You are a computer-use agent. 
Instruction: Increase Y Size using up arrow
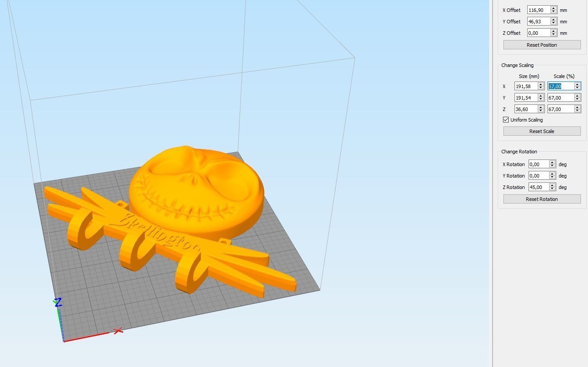[541, 96]
